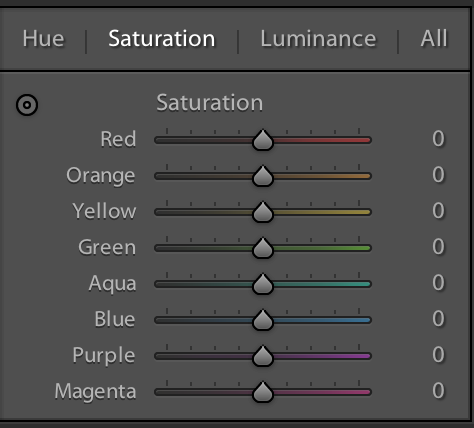Select the Magenta saturation value field
The height and width of the screenshot is (428, 474).
pos(438,391)
